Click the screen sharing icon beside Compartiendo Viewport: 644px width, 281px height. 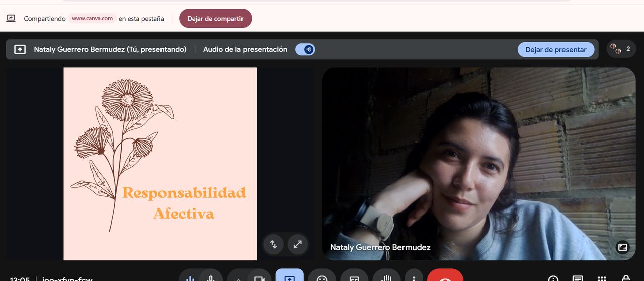11,18
